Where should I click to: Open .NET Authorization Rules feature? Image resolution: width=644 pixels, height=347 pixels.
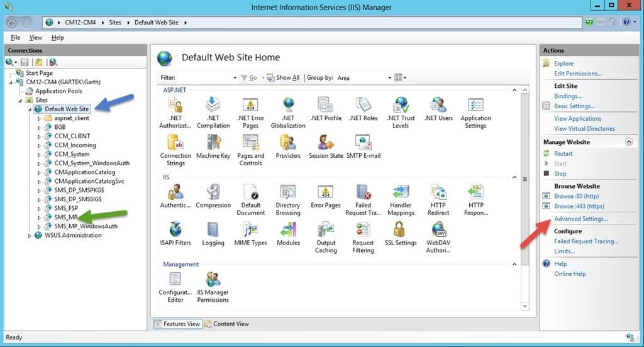(175, 113)
